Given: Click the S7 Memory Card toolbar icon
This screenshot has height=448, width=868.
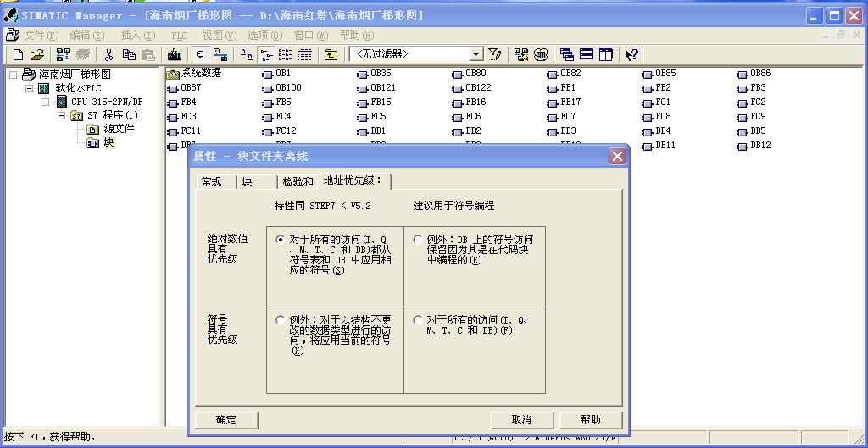Looking at the screenshot, I should click(83, 54).
